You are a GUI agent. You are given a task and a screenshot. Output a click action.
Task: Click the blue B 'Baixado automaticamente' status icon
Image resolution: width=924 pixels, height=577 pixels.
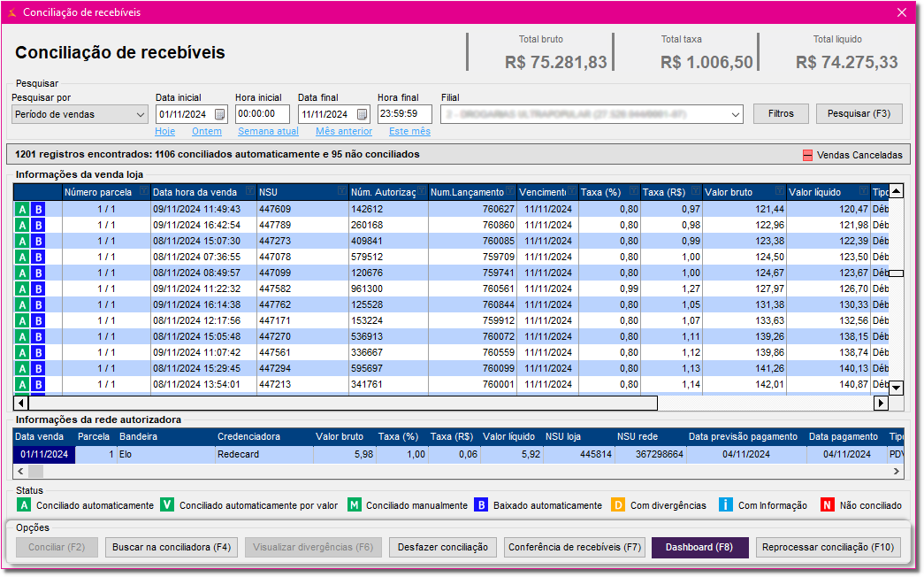pyautogui.click(x=481, y=505)
